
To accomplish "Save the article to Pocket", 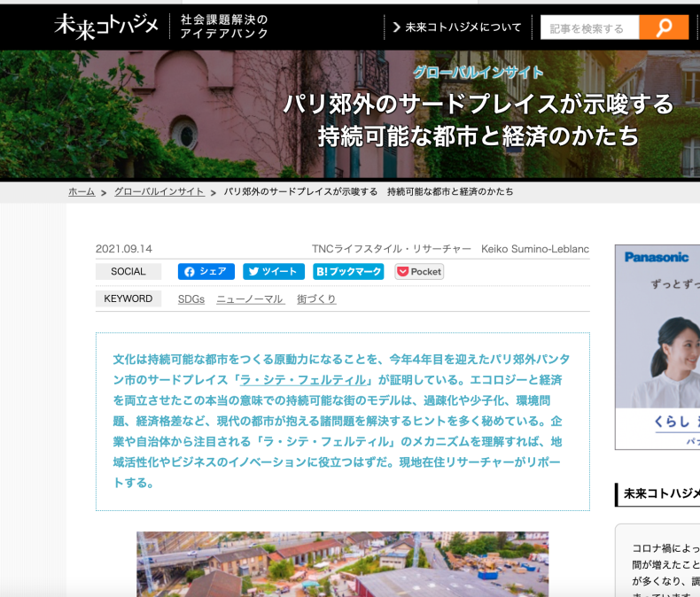I will pyautogui.click(x=419, y=272).
